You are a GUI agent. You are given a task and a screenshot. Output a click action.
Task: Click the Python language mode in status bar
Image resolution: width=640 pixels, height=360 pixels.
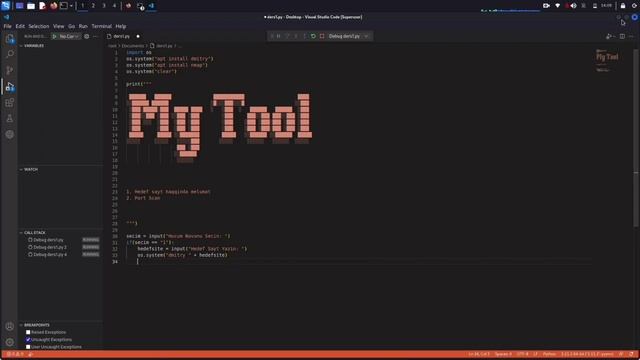[x=549, y=354]
